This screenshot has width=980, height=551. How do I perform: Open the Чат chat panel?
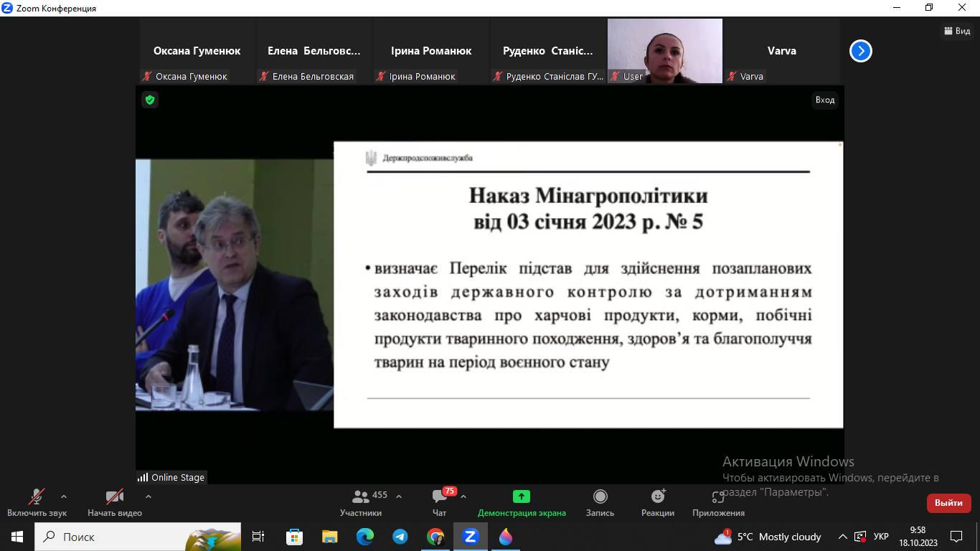tap(440, 502)
